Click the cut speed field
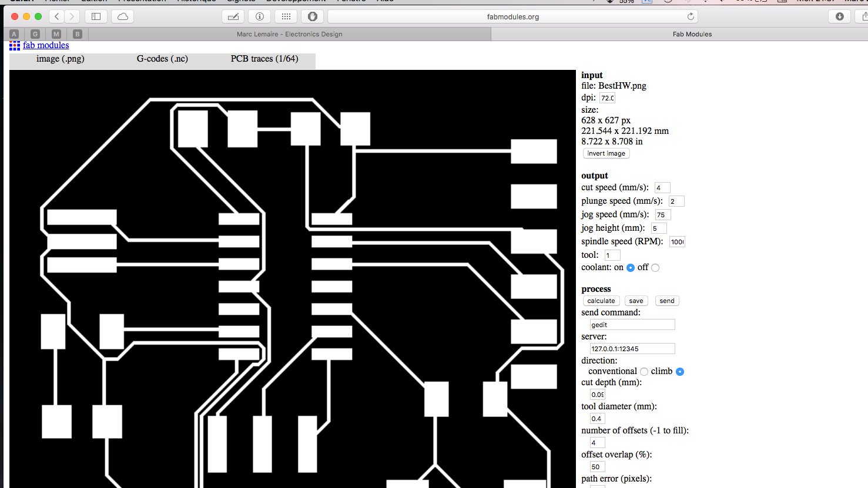This screenshot has height=488, width=868. click(662, 188)
